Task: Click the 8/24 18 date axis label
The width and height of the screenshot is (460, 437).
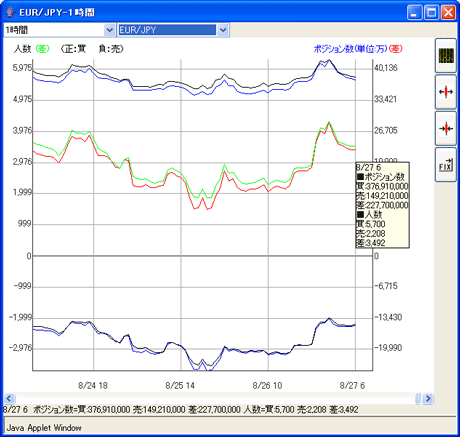Action: pos(93,386)
